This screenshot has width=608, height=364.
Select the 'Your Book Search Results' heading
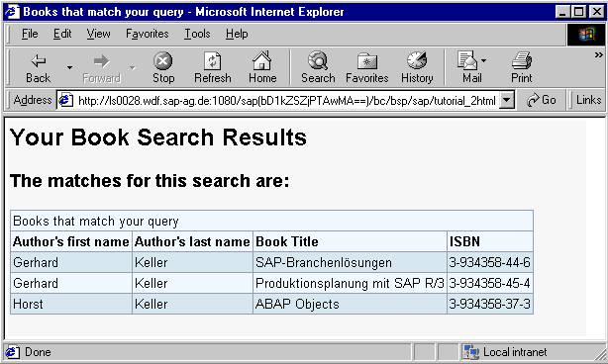pos(158,137)
